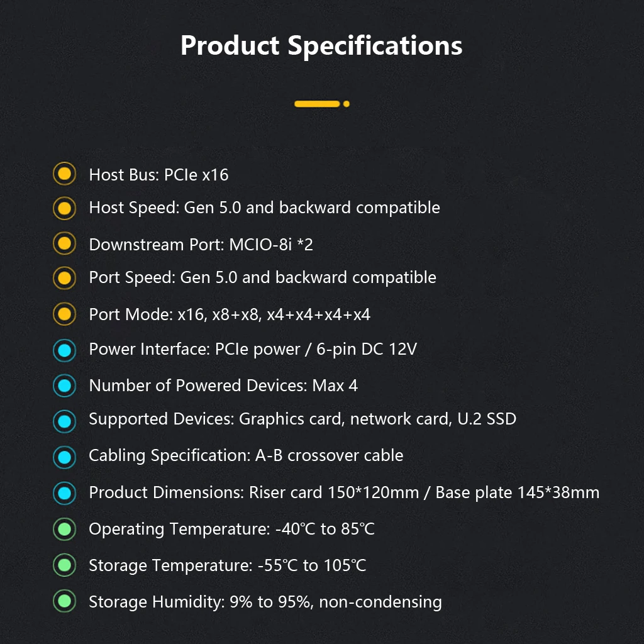The width and height of the screenshot is (644, 644).
Task: Select the Downstream Port MCIO-8i *2 line
Action: pos(201,245)
